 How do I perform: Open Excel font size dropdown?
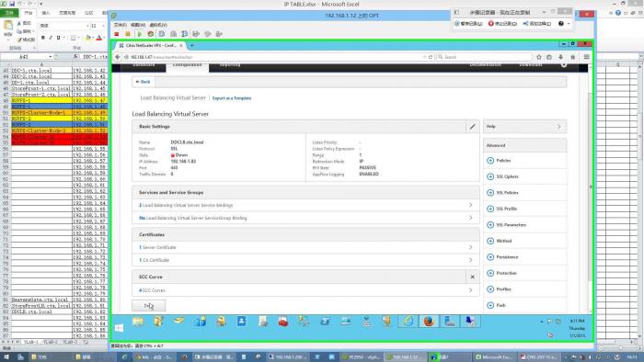[x=103, y=26]
